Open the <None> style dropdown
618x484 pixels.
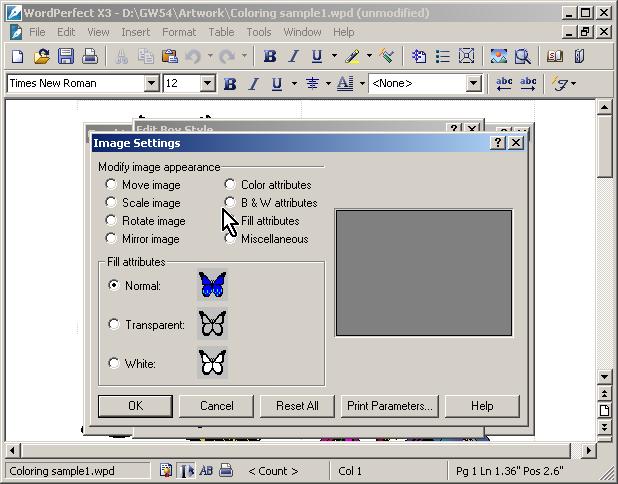pyautogui.click(x=473, y=84)
